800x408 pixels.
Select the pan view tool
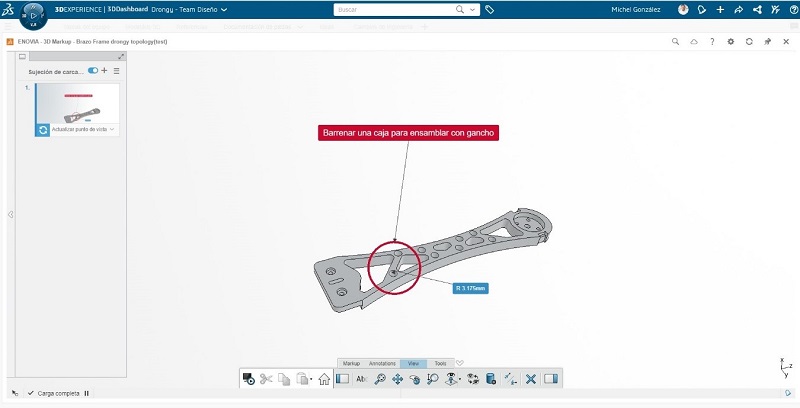point(397,379)
